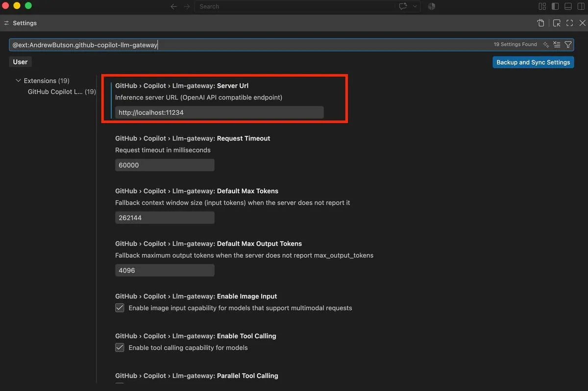The width and height of the screenshot is (588, 391).
Task: Click 'Inference server URL' description text
Action: click(198, 97)
